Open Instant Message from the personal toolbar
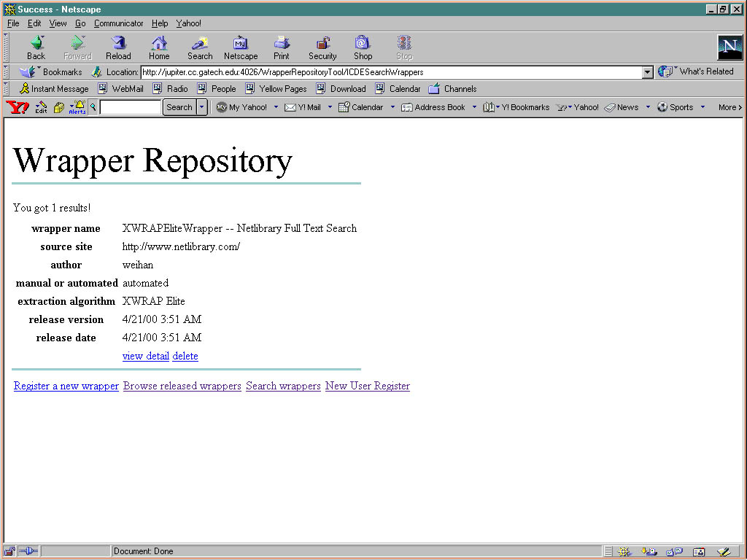 point(53,89)
